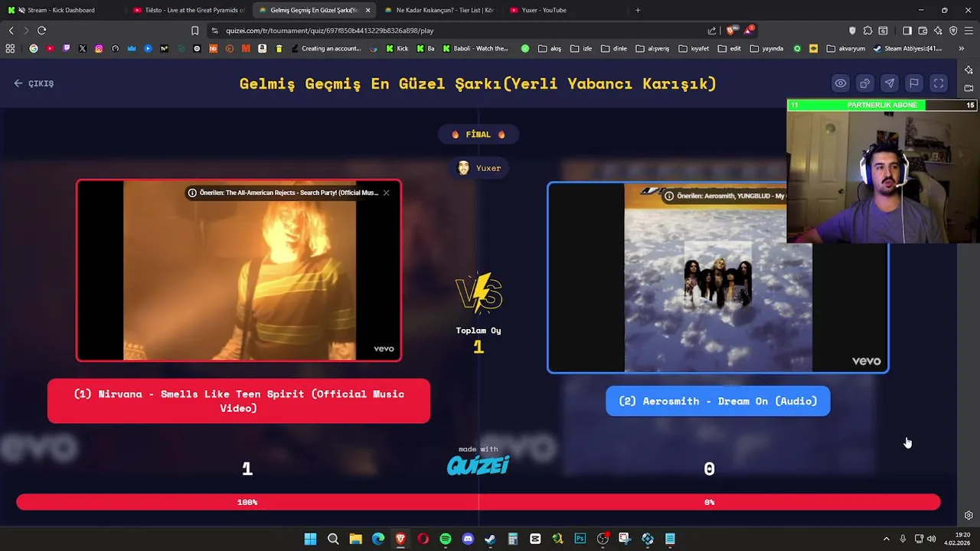This screenshot has height=551, width=980.
Task: Open sidebar settings gear icon
Action: (969, 516)
